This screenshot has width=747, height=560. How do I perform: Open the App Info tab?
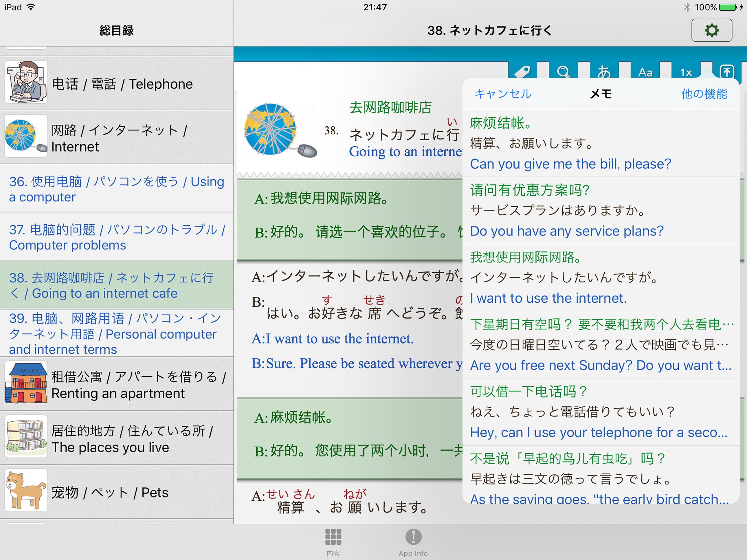[413, 542]
